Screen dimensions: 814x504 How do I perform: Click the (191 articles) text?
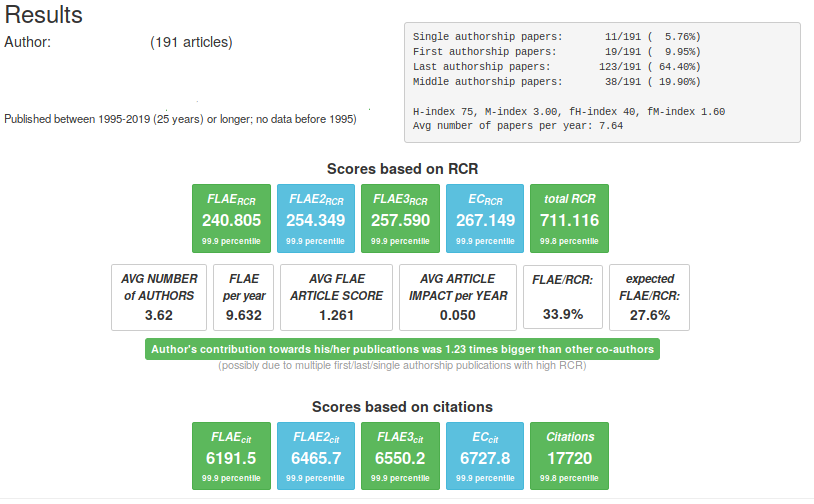(191, 42)
